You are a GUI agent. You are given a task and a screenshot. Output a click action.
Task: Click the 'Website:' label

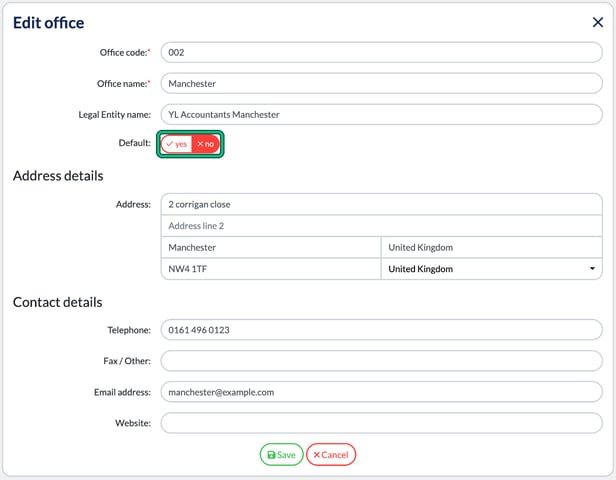tap(133, 423)
